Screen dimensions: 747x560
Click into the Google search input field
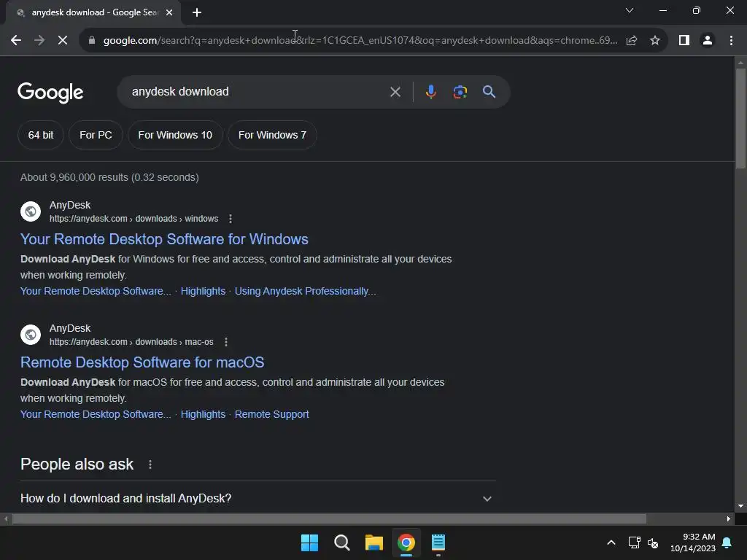[258, 92]
